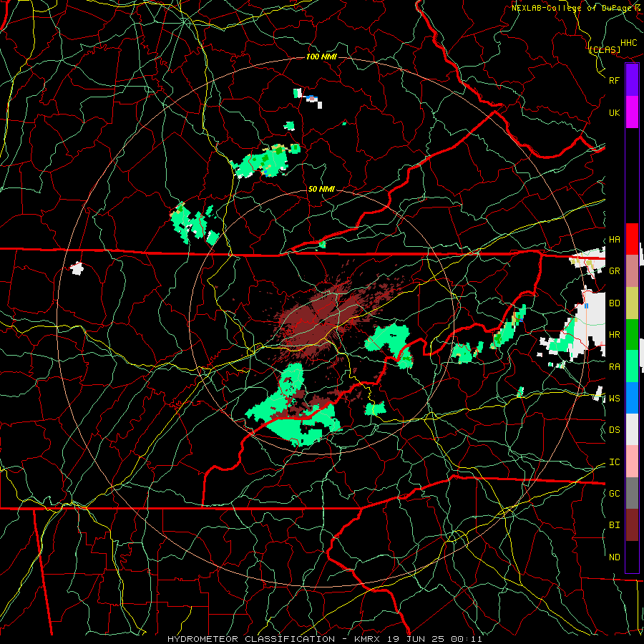Select the GR pink legend swatch

click(632, 270)
